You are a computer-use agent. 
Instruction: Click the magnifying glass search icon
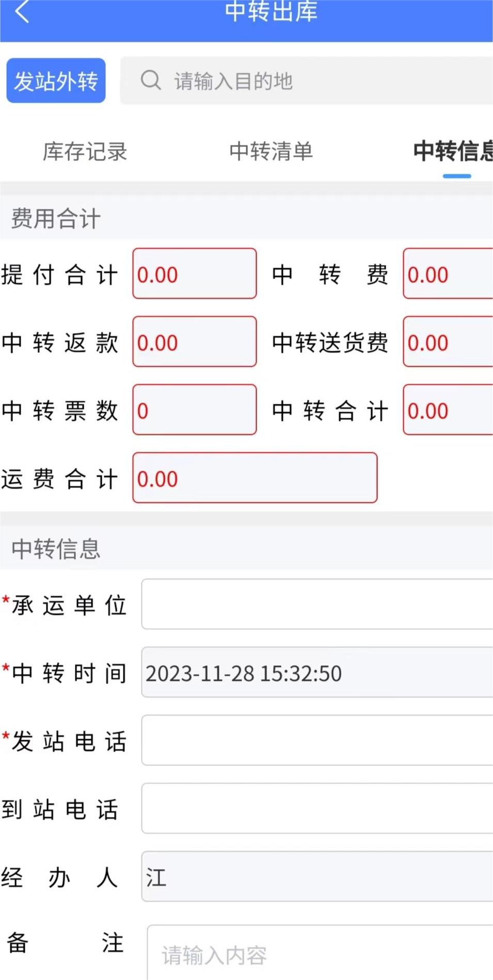pyautogui.click(x=151, y=80)
